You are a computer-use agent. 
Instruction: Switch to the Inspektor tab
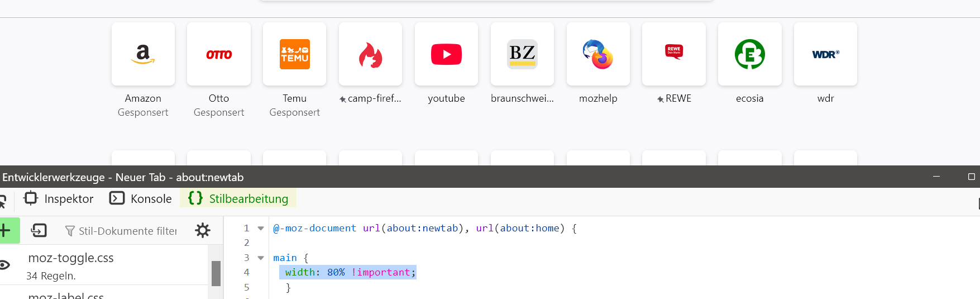pyautogui.click(x=59, y=198)
